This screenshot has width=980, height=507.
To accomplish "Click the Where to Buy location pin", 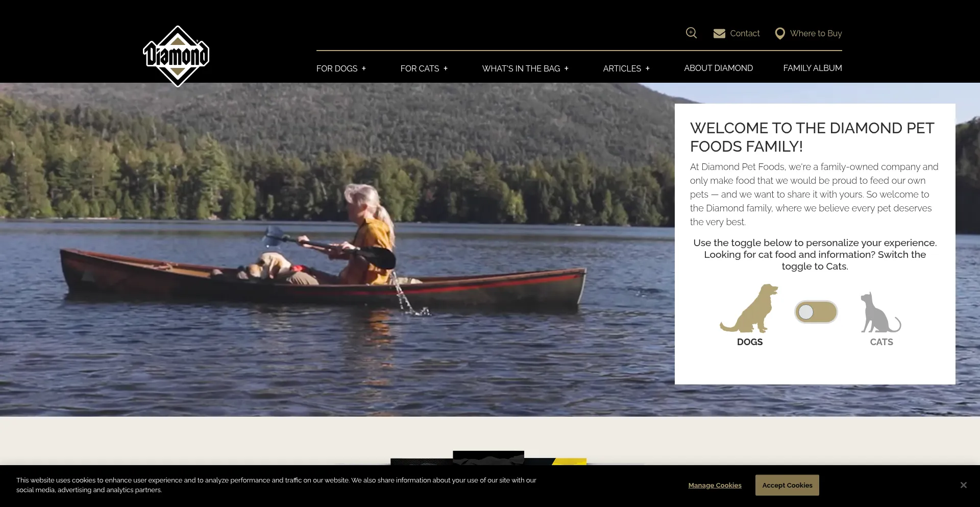I will [x=780, y=34].
